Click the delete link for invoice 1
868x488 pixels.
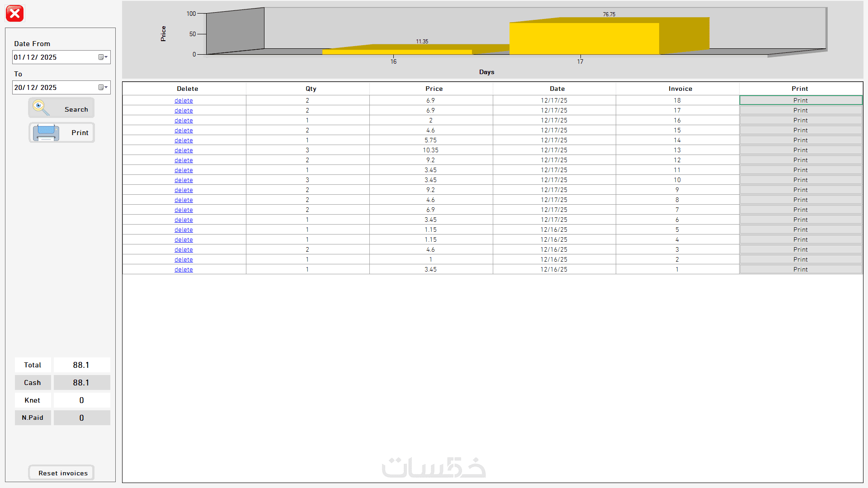click(x=184, y=269)
